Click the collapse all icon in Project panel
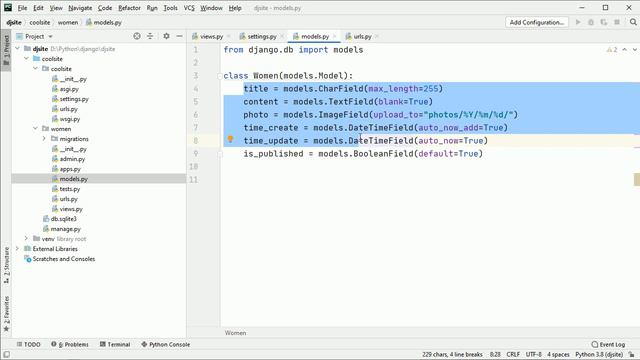This screenshot has width=640, height=360. 150,36
